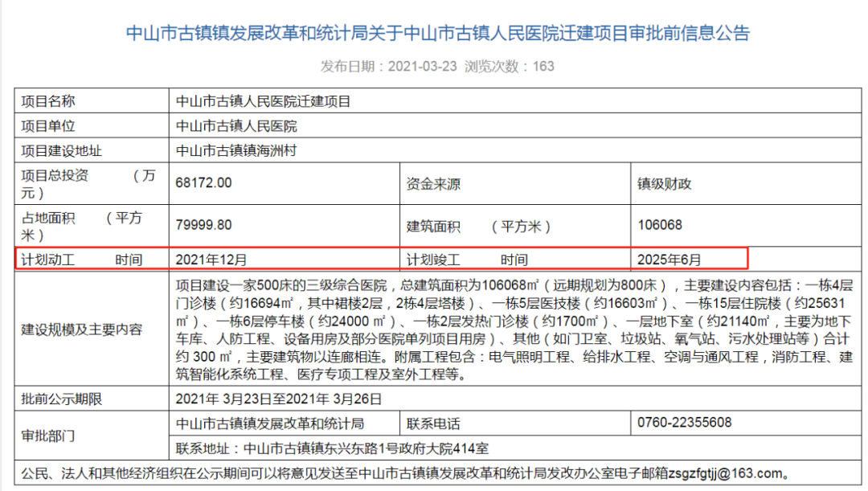Select the 项目建设地址 label cell

pos(92,150)
